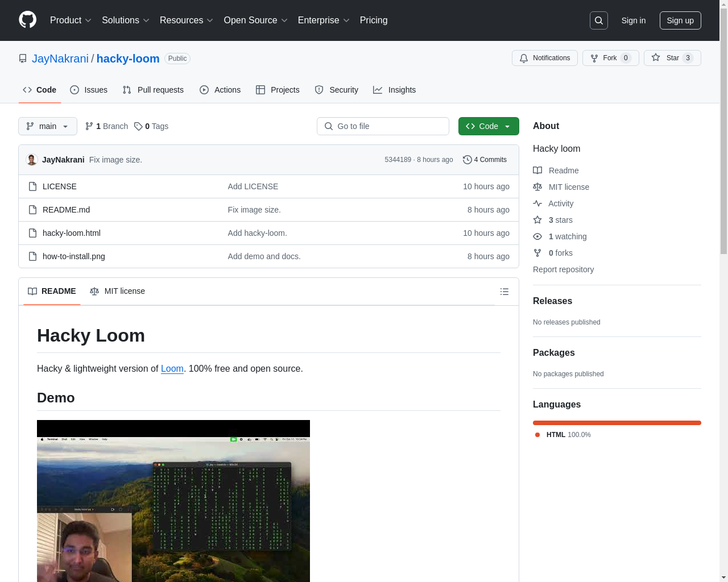Click the demo video thumbnail
Image resolution: width=728 pixels, height=582 pixels.
coord(173,501)
